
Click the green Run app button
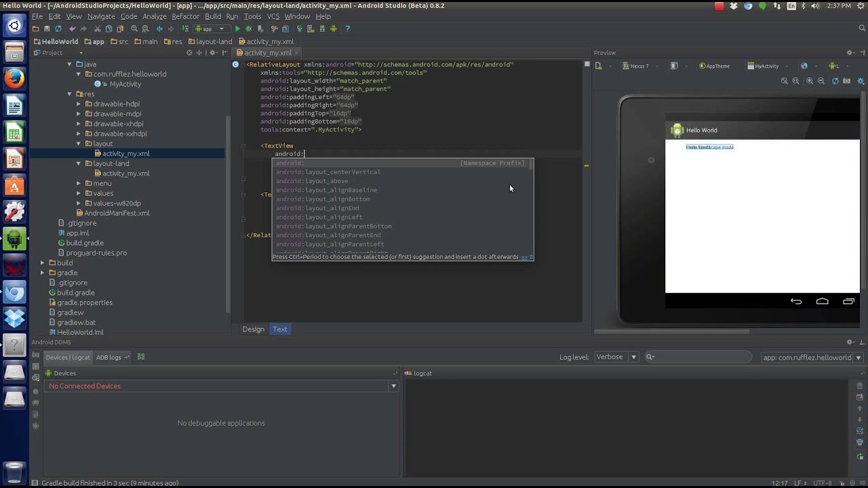tap(237, 28)
